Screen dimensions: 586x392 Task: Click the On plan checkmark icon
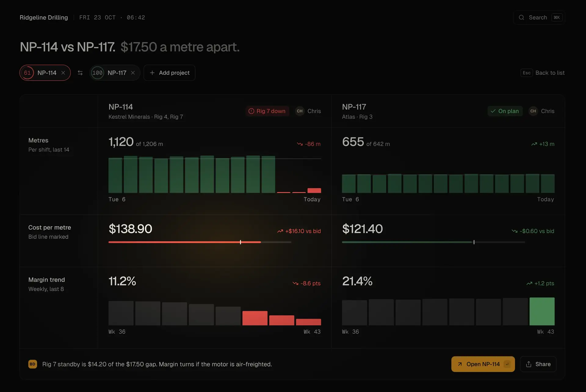(x=493, y=111)
